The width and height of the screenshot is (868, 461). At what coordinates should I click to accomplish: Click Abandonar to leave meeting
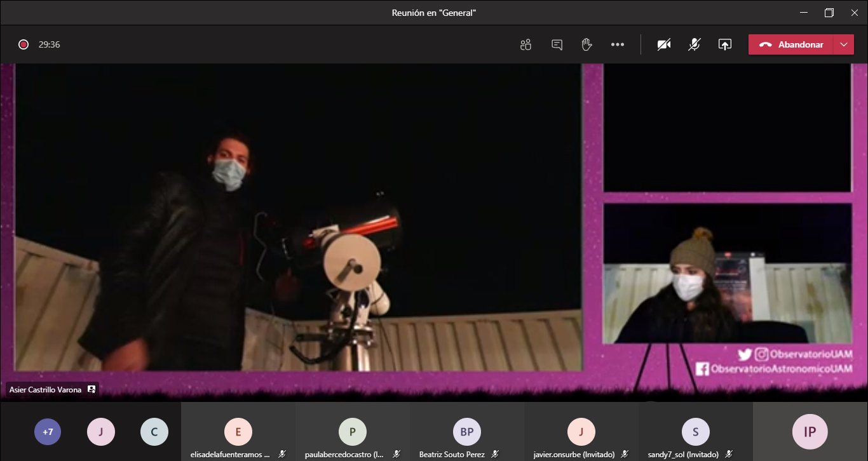[x=791, y=44]
